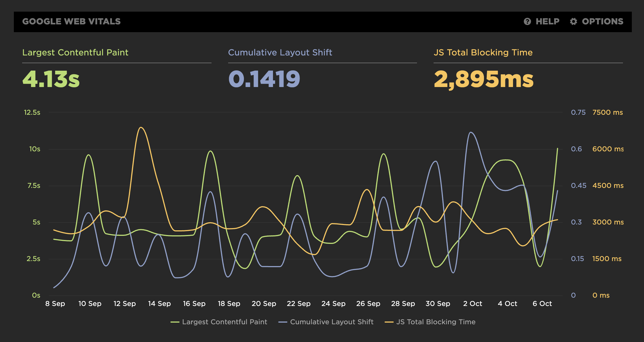Viewport: 644px width, 342px height.
Task: Open the HELP link
Action: [x=547, y=22]
